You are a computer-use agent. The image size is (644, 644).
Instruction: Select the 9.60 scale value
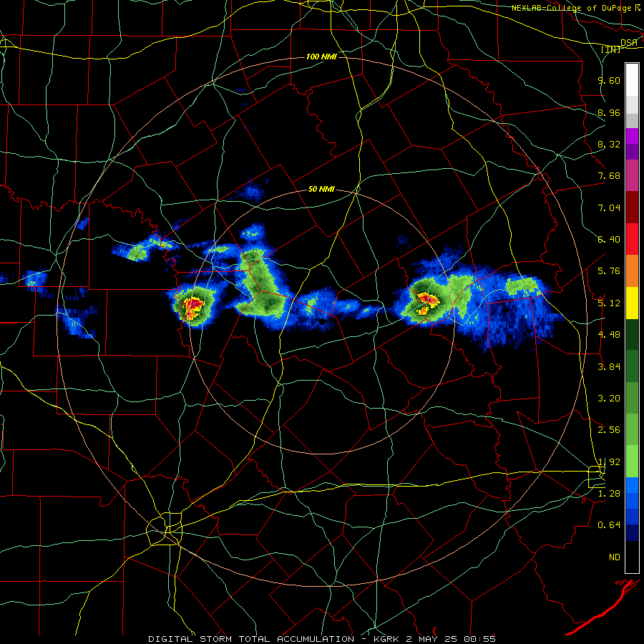(609, 80)
